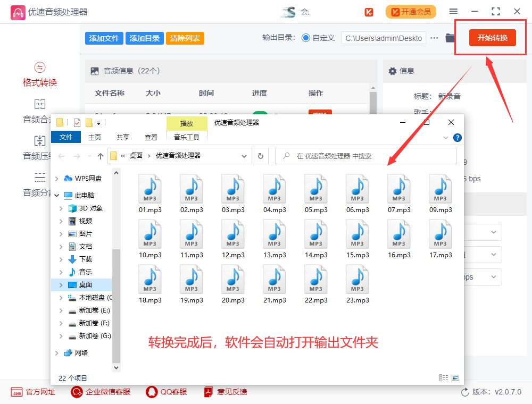This screenshot has height=404, width=532.
Task: Collapse the 此电脑 tree node
Action: click(57, 196)
